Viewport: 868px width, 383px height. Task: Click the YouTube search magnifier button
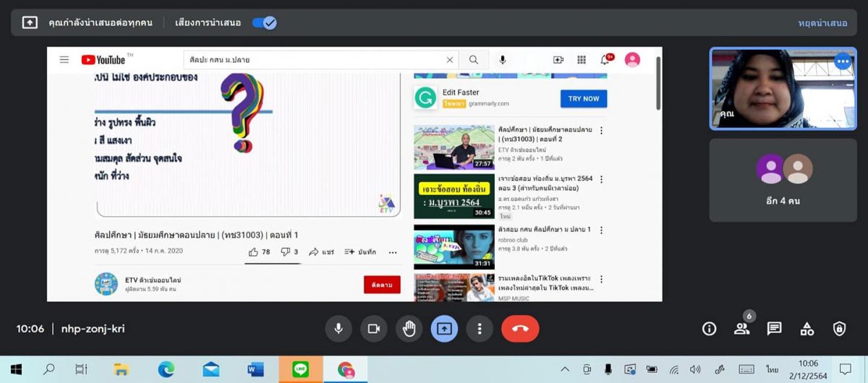(474, 60)
